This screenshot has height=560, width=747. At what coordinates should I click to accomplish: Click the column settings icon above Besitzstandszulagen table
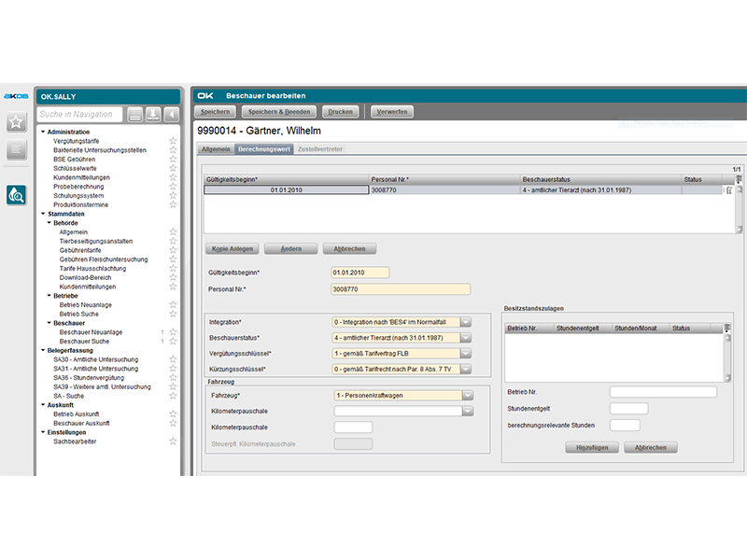point(728,328)
